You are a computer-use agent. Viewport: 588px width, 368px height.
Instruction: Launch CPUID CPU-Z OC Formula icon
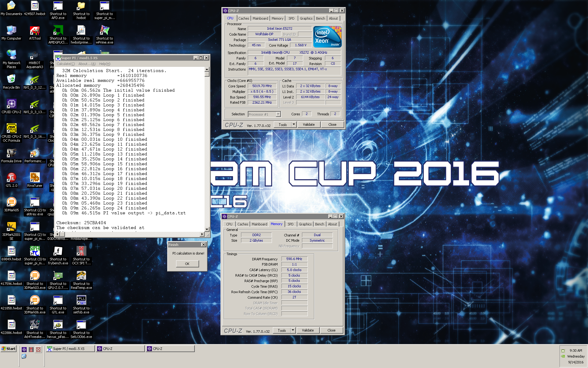point(11,133)
